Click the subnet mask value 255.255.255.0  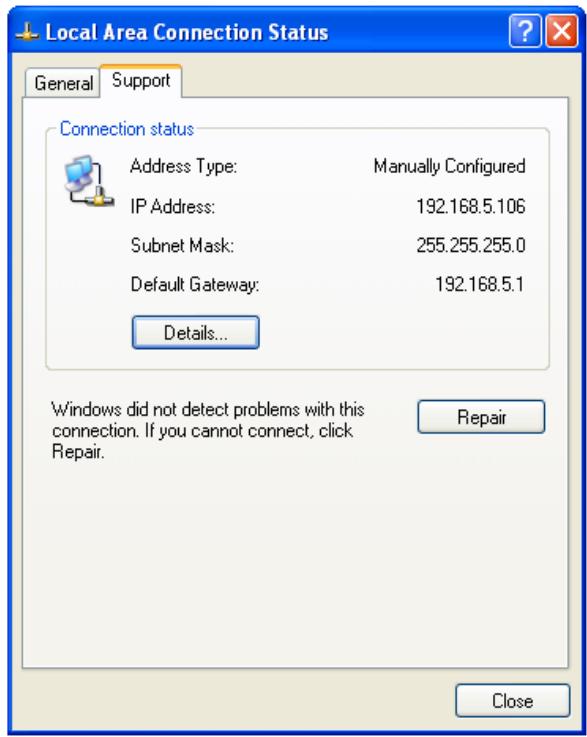pyautogui.click(x=471, y=245)
